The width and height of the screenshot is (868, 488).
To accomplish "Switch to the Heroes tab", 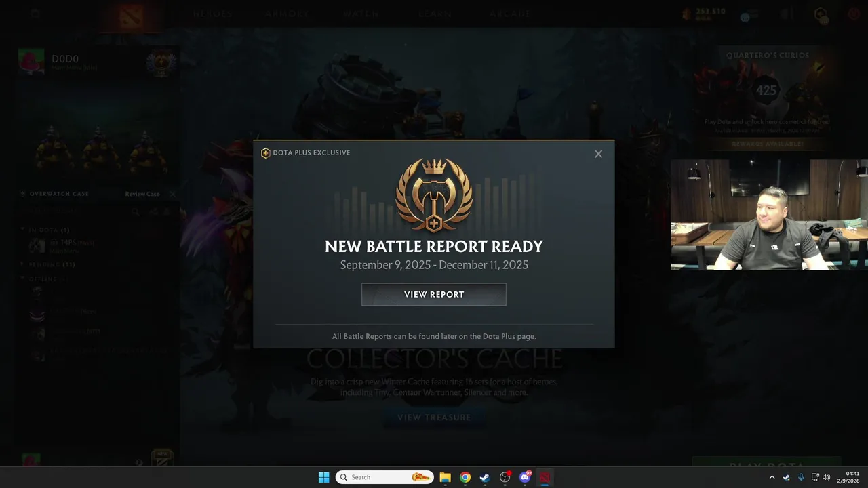I will click(x=212, y=14).
